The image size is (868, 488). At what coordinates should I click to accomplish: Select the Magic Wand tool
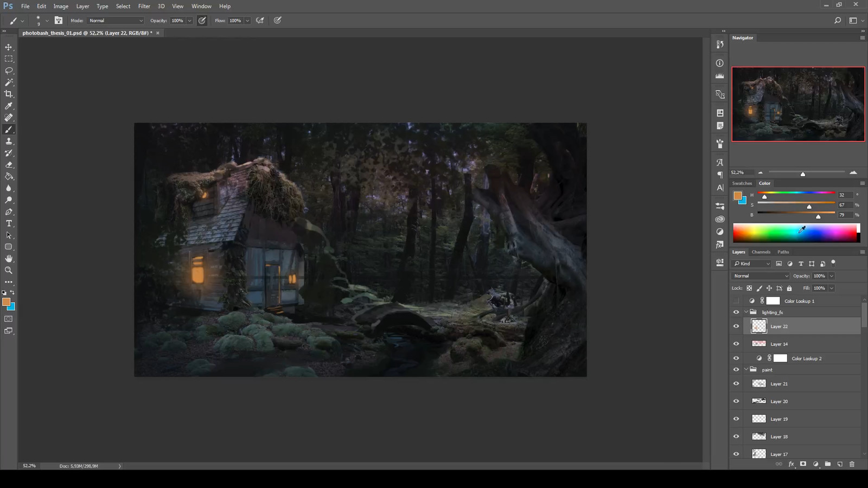pyautogui.click(x=9, y=82)
